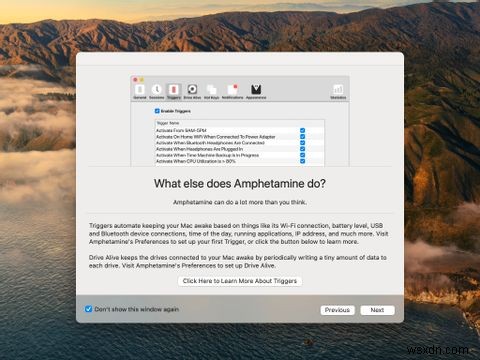Viewport: 480px width, 360px height.
Task: Advance with the Next button
Action: click(x=377, y=310)
